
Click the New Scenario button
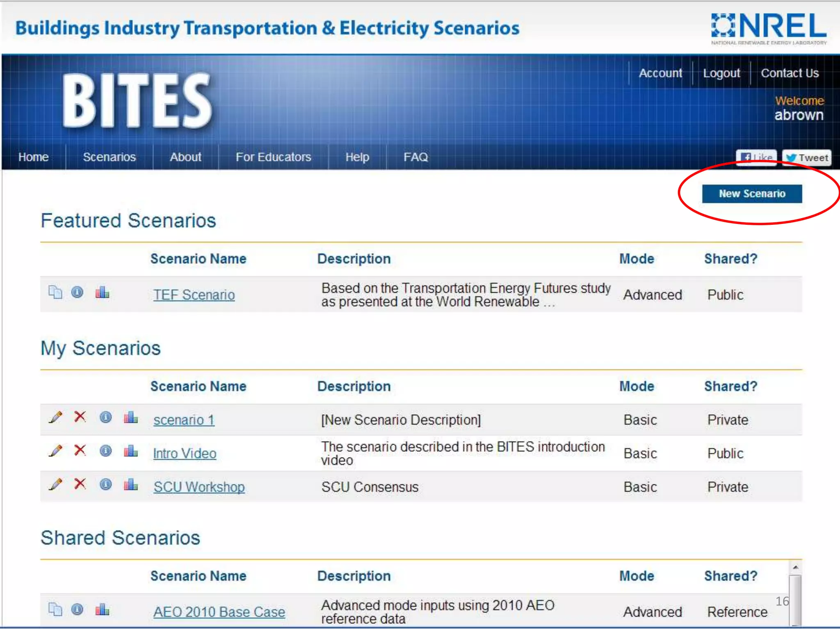751,194
